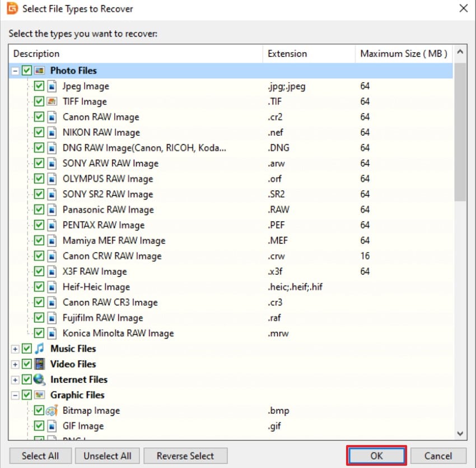Click the Konica Minolta RAW Image icon
This screenshot has height=468, width=476.
(52, 333)
